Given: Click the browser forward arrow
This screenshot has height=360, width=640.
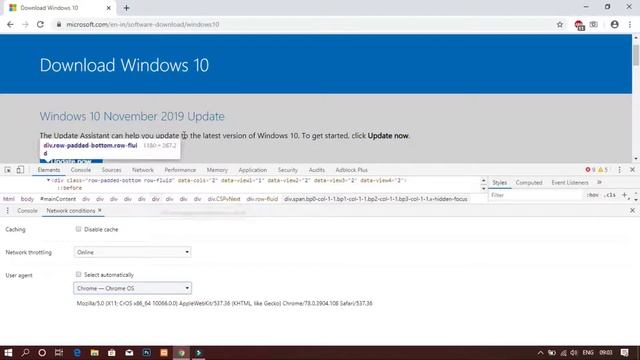Looking at the screenshot, I should tap(25, 24).
